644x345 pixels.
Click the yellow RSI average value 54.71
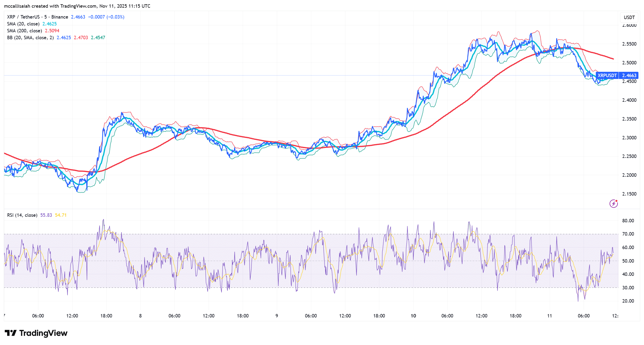(61, 215)
